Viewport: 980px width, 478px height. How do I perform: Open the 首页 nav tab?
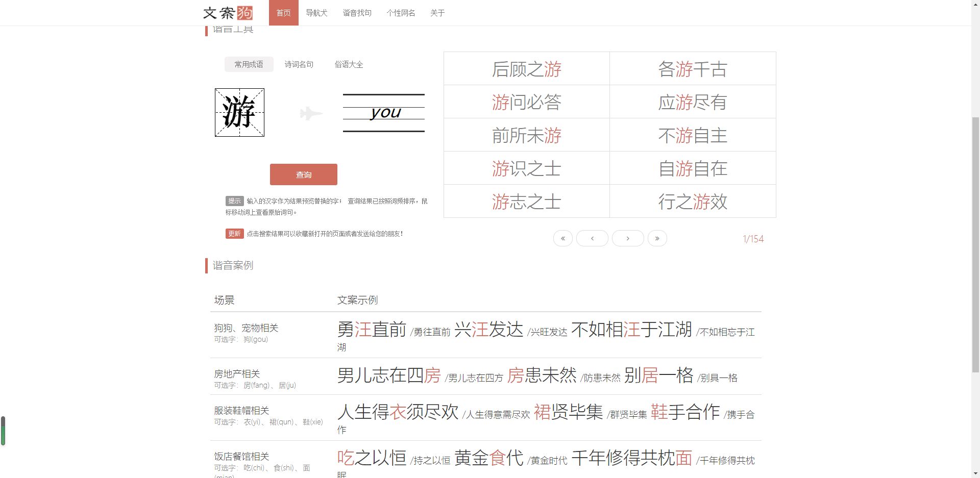click(284, 13)
